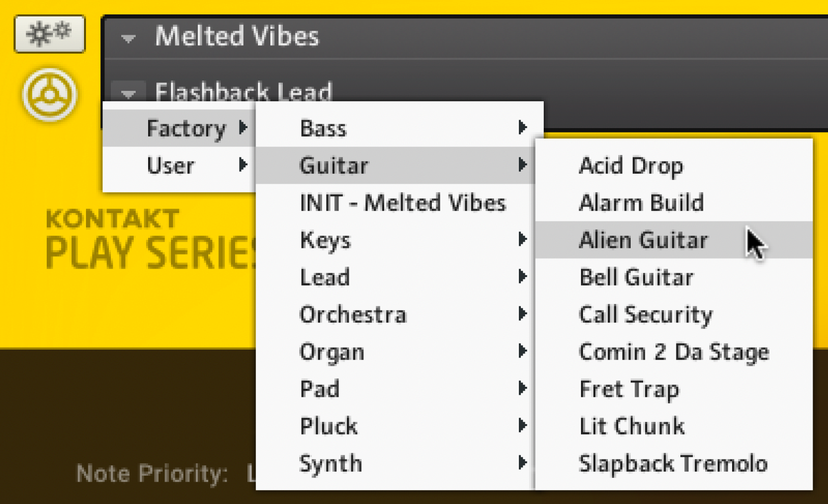Load the Bell Guitar preset
The width and height of the screenshot is (828, 504).
636,277
